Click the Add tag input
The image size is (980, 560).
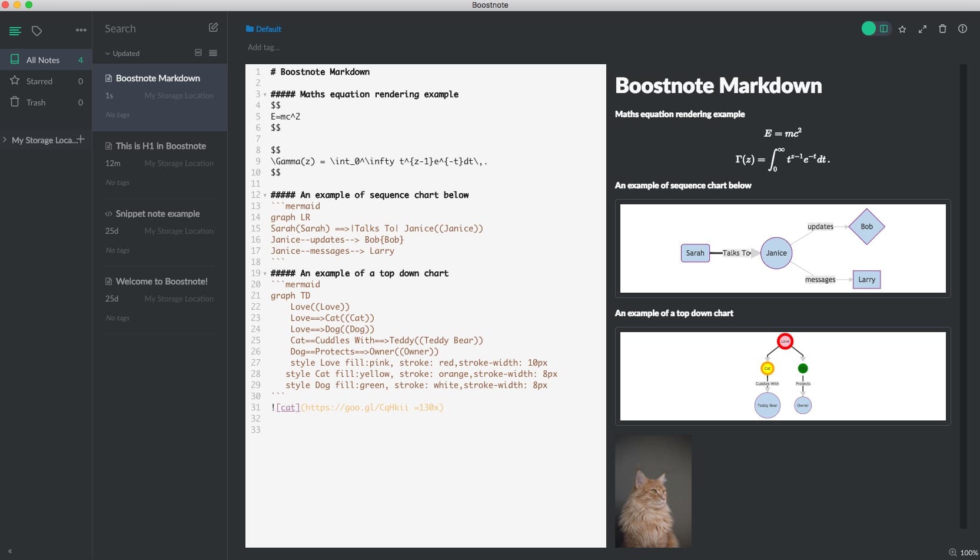[x=264, y=47]
